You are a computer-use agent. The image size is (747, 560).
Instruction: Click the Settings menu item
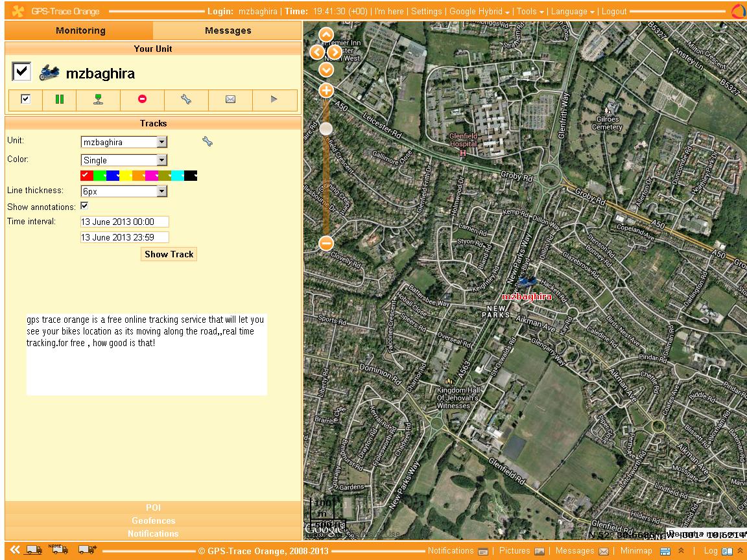427,11
